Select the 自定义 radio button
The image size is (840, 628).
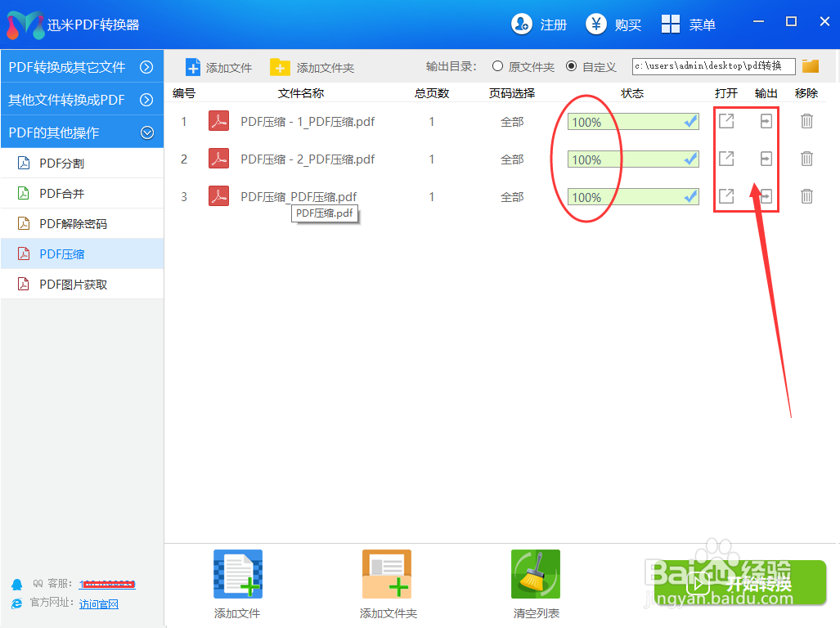tap(572, 66)
